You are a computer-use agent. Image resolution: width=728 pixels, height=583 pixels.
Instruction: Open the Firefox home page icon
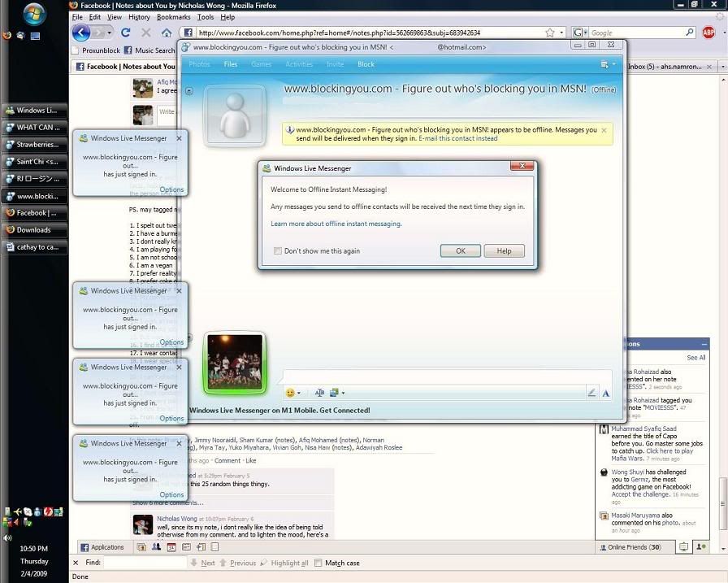coord(167,33)
